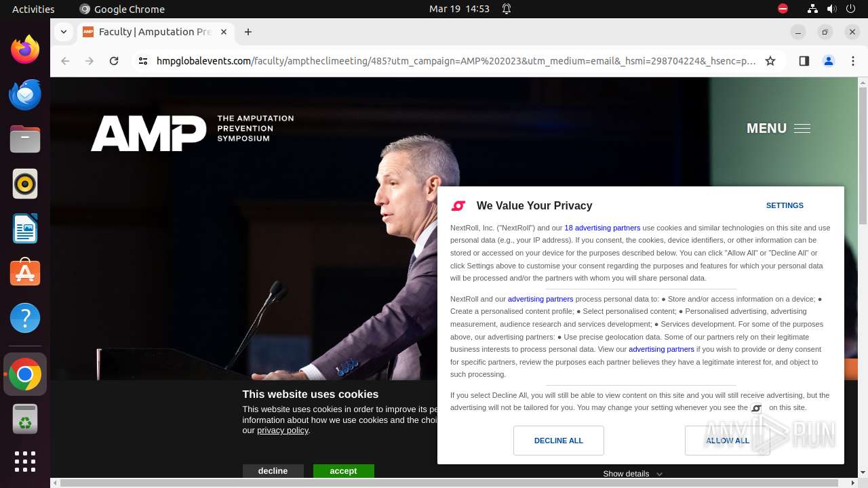Show applications grid
Screen dimensions: 868x488
pyautogui.click(x=25, y=462)
